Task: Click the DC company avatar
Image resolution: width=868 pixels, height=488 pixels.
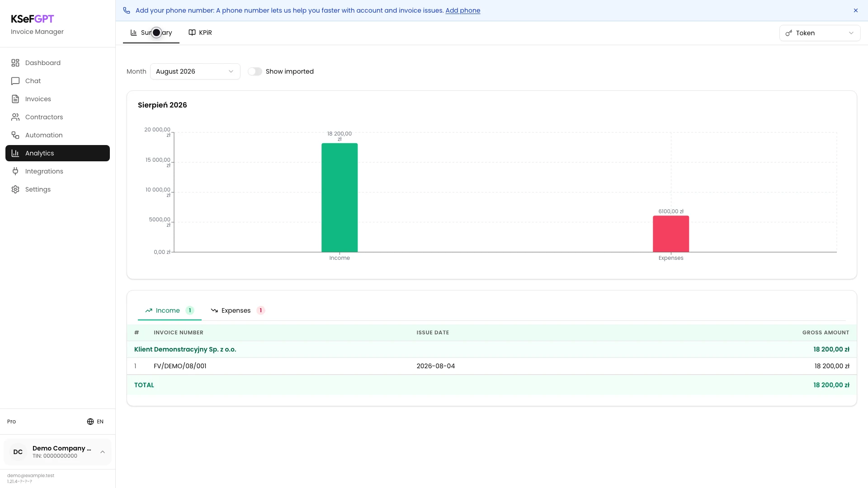Action: pos(18,452)
